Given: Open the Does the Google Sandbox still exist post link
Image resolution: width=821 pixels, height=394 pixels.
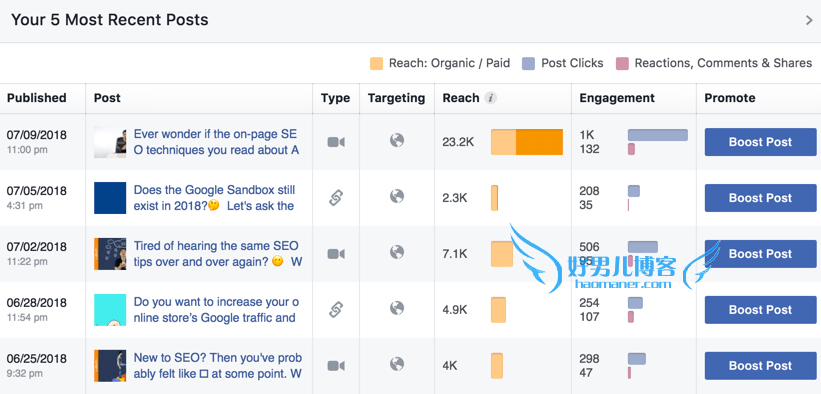Looking at the screenshot, I should [215, 198].
